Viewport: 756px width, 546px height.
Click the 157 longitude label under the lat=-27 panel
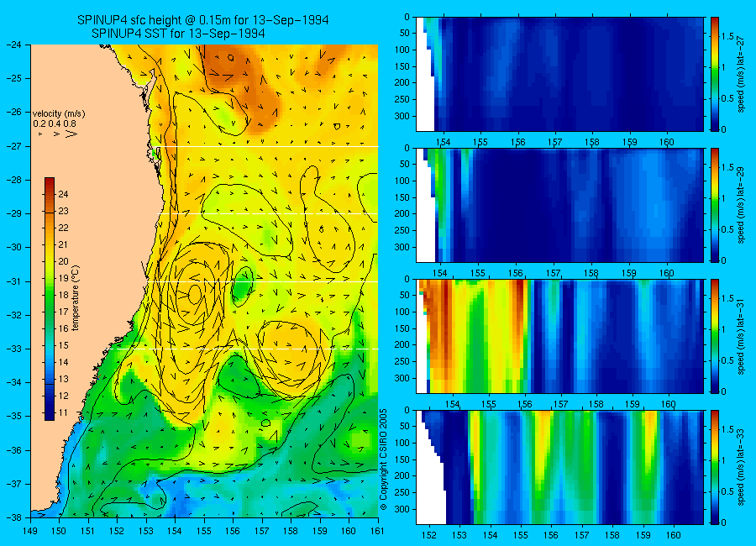(x=554, y=142)
